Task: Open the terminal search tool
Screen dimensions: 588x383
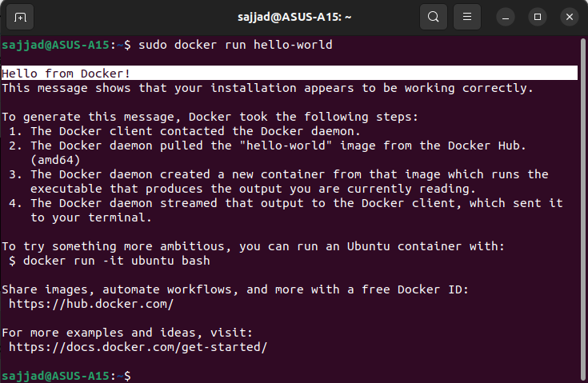Action: [x=433, y=17]
